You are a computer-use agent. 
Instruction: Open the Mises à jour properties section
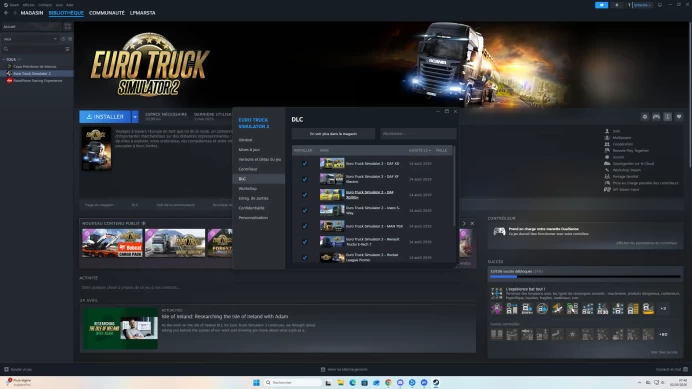249,150
